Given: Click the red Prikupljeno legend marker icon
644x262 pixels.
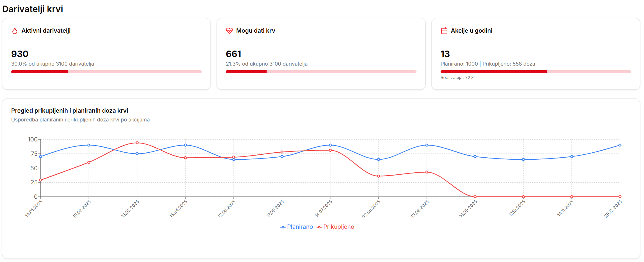Looking at the screenshot, I should [319, 227].
